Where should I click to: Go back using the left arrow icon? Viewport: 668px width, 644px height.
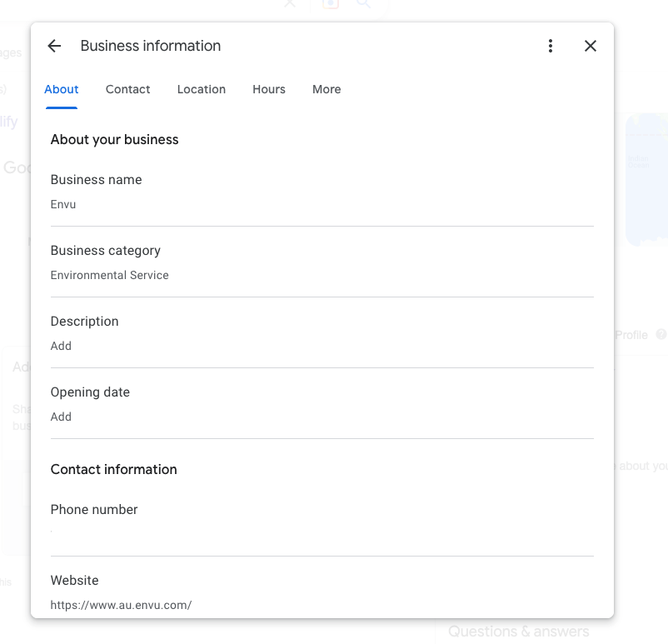[x=54, y=46]
